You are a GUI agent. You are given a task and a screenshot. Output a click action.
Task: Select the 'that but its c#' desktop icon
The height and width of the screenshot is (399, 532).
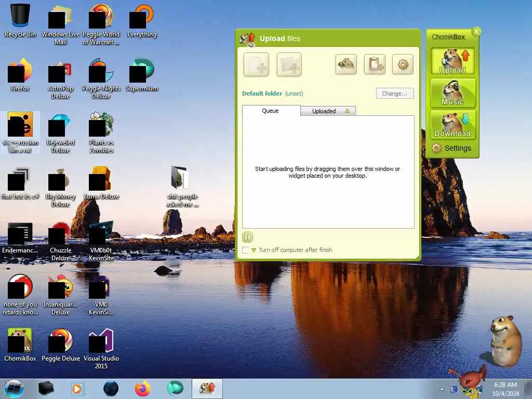[20, 182]
